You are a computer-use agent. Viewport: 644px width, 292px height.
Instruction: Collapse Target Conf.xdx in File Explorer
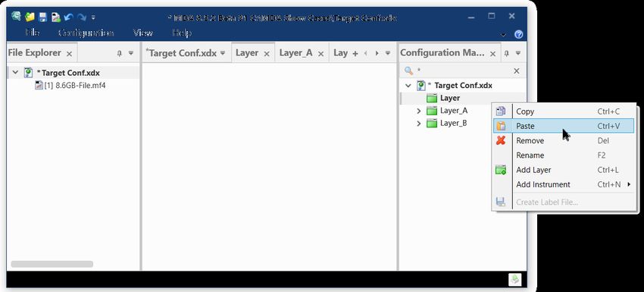pyautogui.click(x=15, y=72)
